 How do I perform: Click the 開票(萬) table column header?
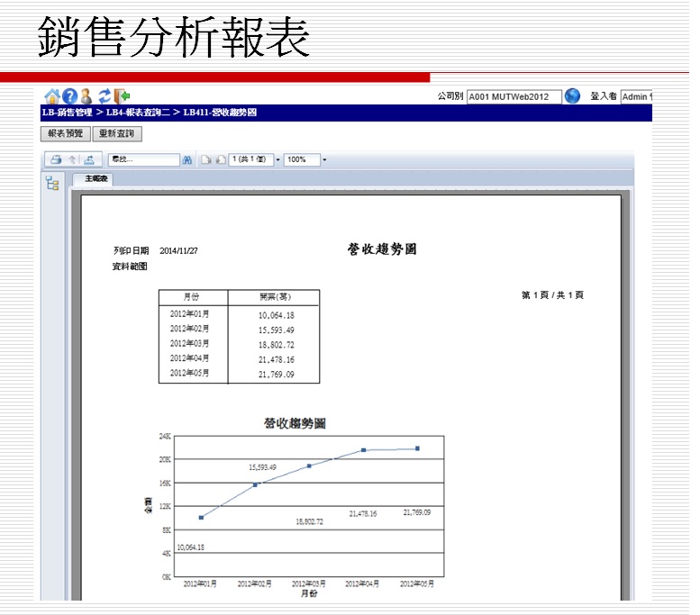coord(276,297)
